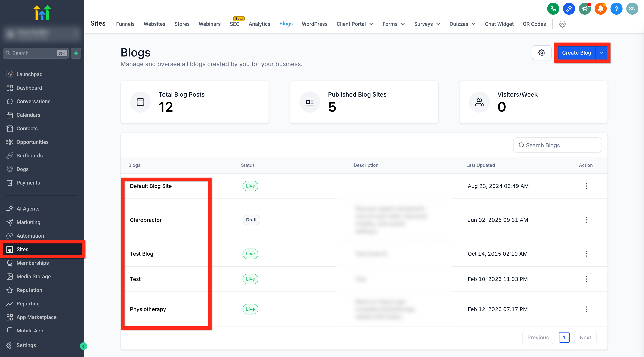Switch to the WordPress tab

tap(314, 24)
